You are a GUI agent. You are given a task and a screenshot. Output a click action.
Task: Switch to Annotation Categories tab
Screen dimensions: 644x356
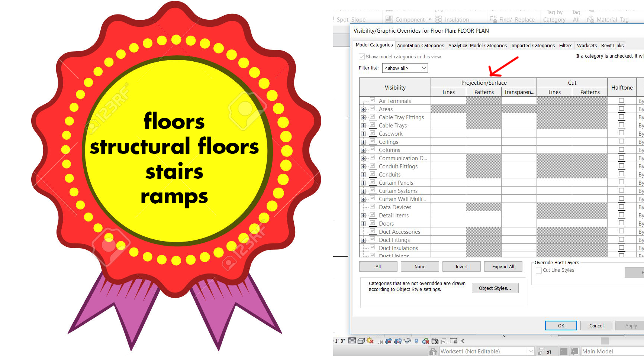coord(421,45)
